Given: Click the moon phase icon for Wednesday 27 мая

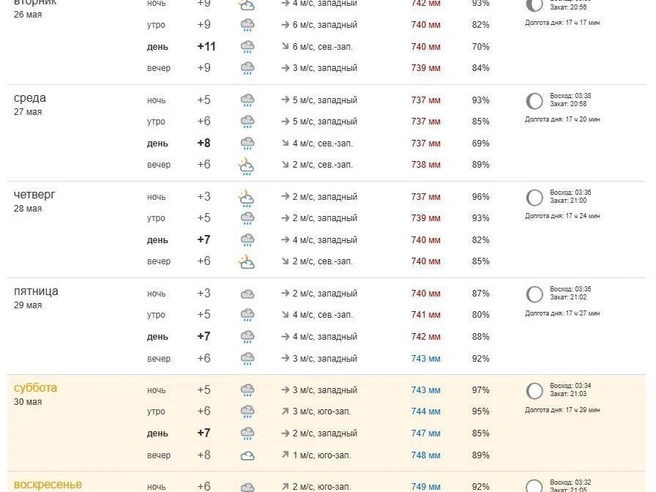Looking at the screenshot, I should tap(534, 101).
